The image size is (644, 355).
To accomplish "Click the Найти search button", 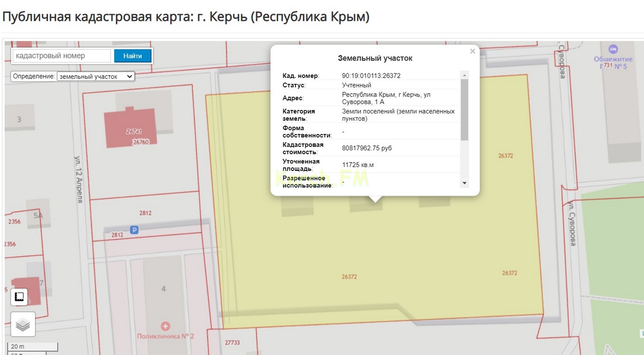I will [132, 56].
